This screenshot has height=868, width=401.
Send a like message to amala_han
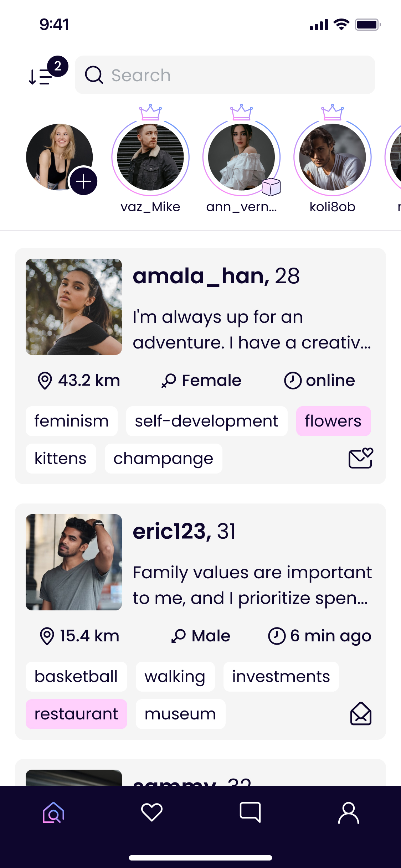point(360,458)
